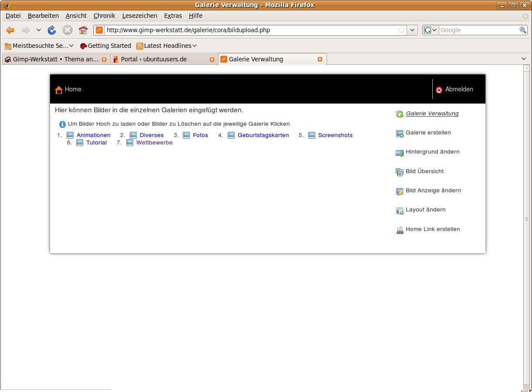Screen dimensions: 532x392
Task: Click the Fotos gallery icon
Action: click(186, 135)
